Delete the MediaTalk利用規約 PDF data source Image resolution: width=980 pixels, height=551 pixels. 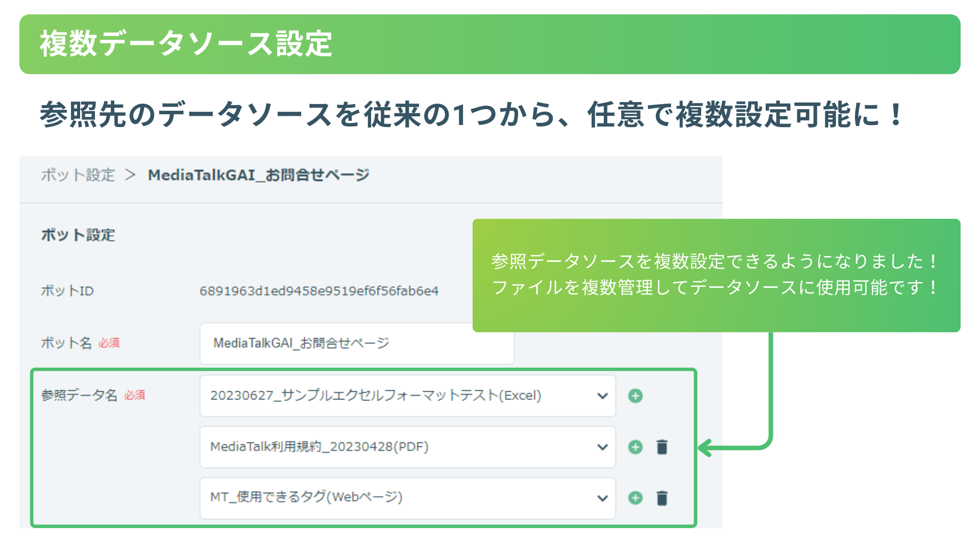[x=662, y=447]
